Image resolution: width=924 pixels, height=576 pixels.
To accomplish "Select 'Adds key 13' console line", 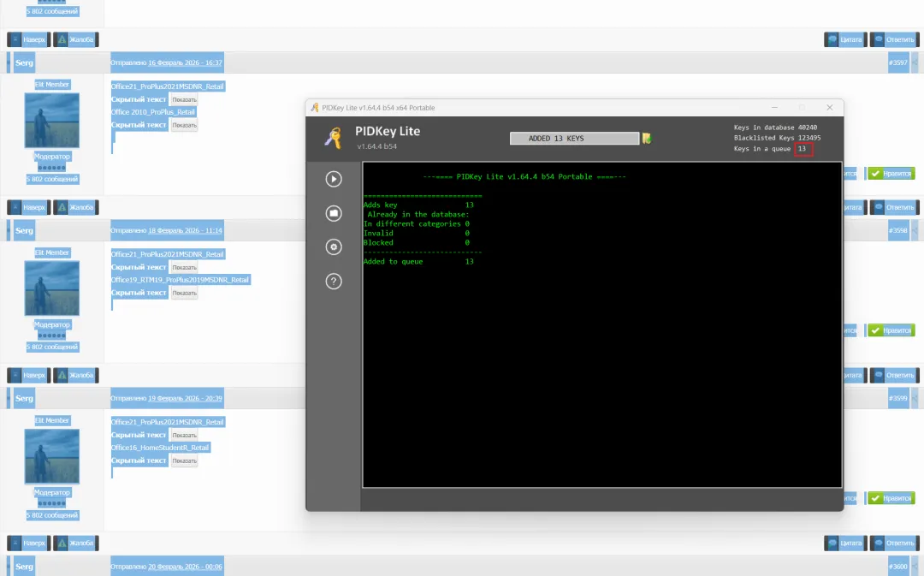I will click(418, 205).
